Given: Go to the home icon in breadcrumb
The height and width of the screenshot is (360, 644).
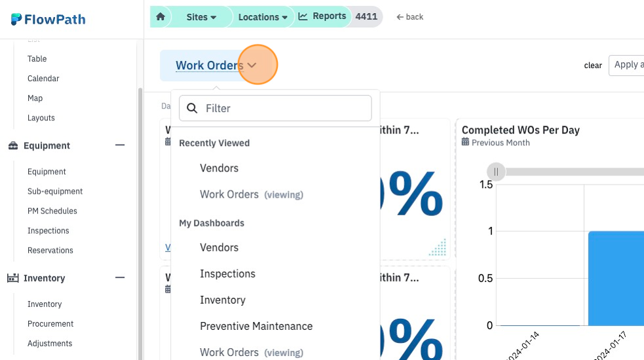Looking at the screenshot, I should (x=160, y=17).
